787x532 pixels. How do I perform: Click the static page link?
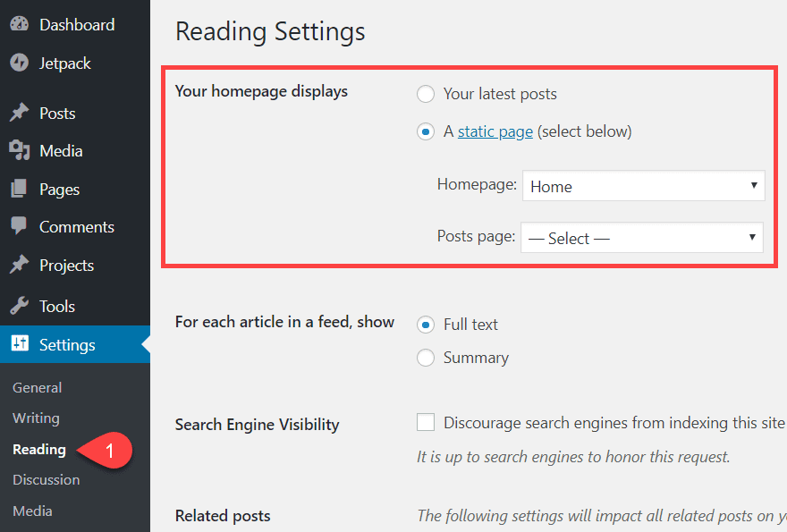tap(495, 131)
